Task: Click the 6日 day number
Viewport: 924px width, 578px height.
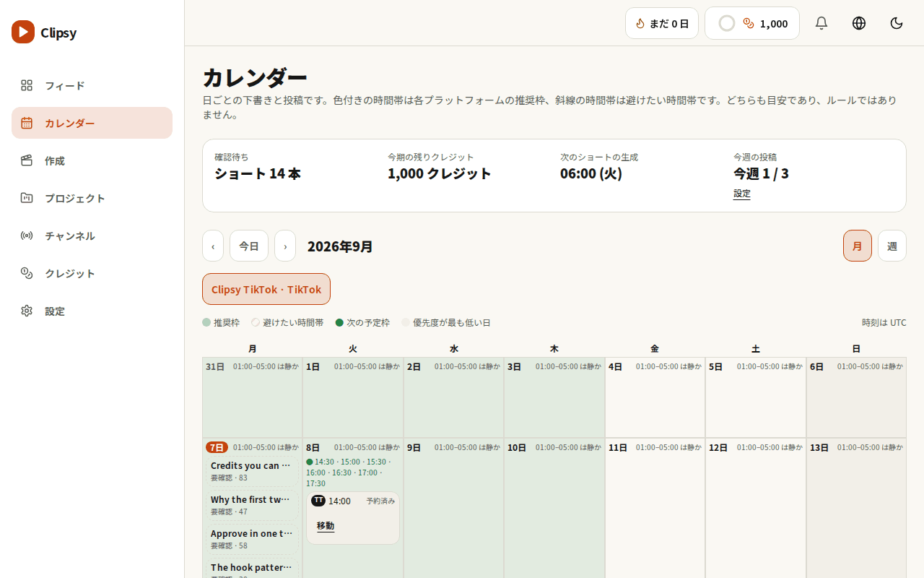Action: click(816, 366)
